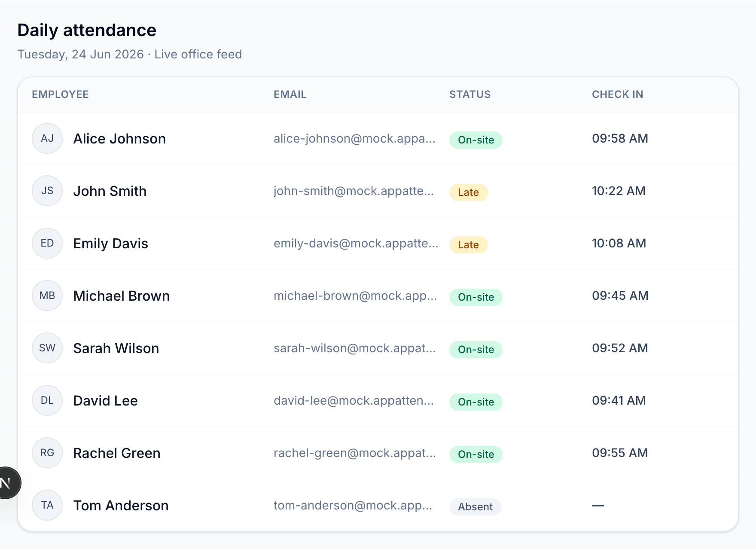Select the name Tom Anderson

[x=121, y=506]
